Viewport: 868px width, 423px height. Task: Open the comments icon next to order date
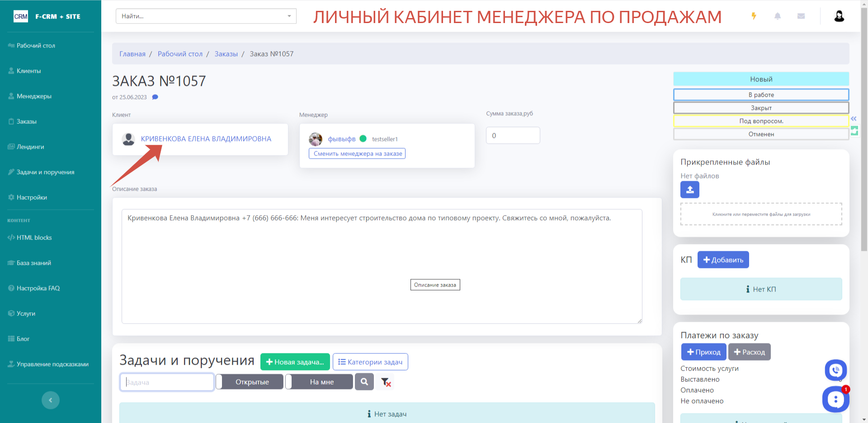[155, 97]
